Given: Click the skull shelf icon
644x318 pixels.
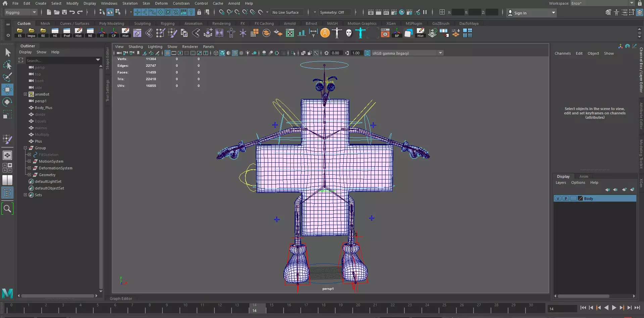Looking at the screenshot, I should (x=349, y=33).
